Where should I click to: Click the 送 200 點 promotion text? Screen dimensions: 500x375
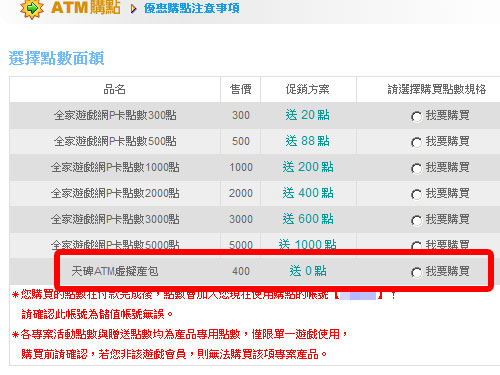coord(308,167)
